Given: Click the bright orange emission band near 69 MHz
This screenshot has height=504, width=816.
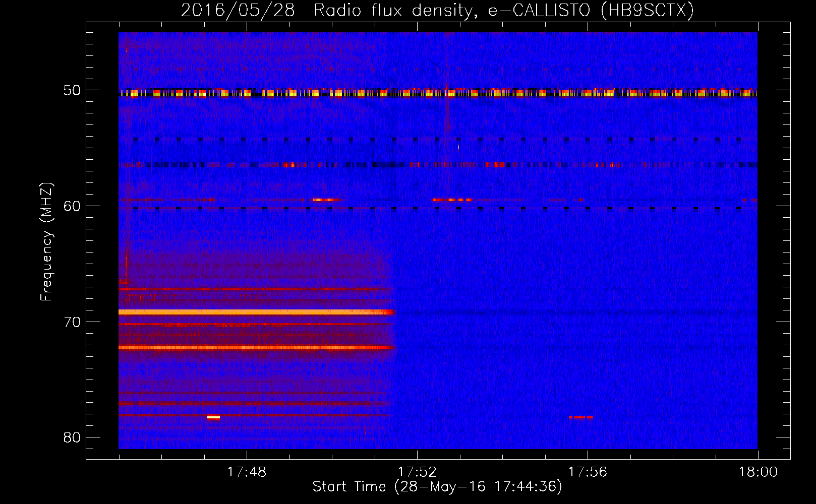Looking at the screenshot, I should (256, 312).
